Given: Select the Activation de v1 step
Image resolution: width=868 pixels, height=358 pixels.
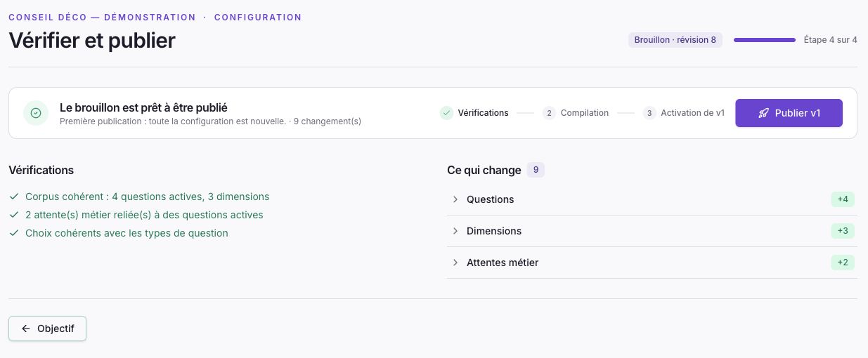Looking at the screenshot, I should click(x=684, y=113).
